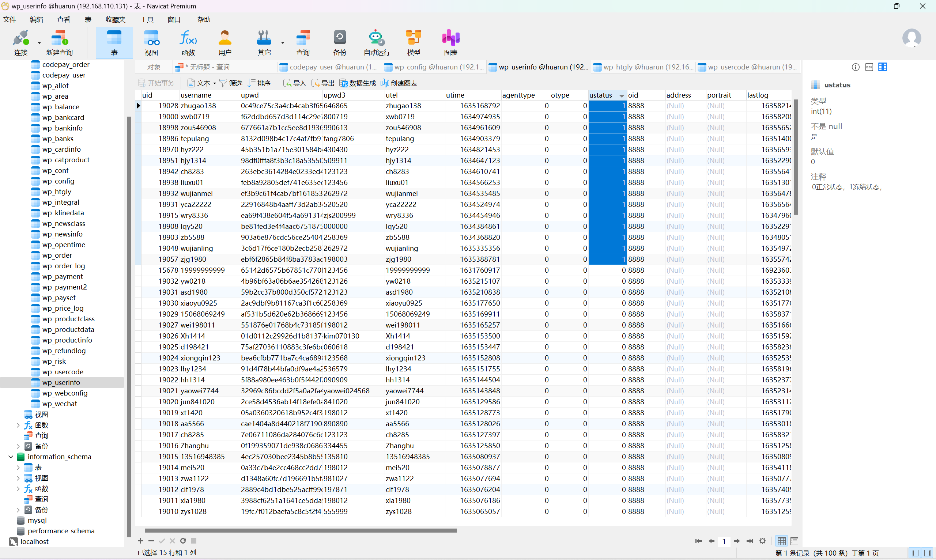
Task: Select wp_order table in tree
Action: click(57, 255)
